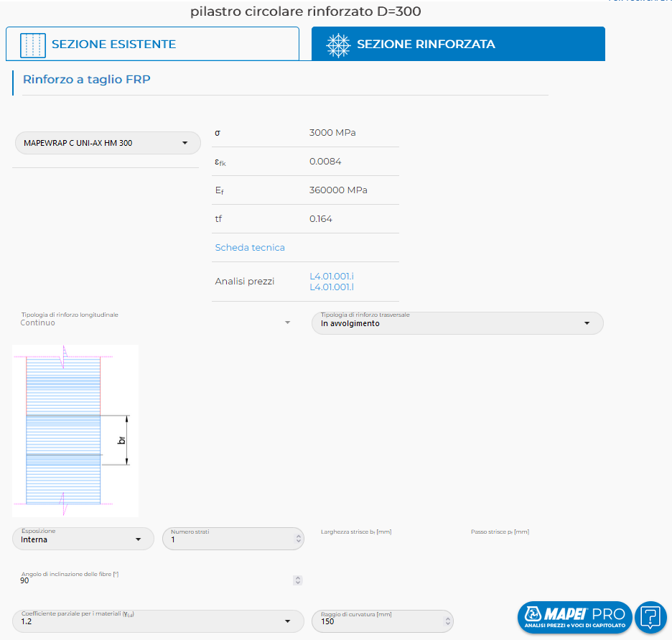Expand Tipologia di rinforzo trasversale dropdown
This screenshot has height=640, width=672.
pyautogui.click(x=457, y=323)
